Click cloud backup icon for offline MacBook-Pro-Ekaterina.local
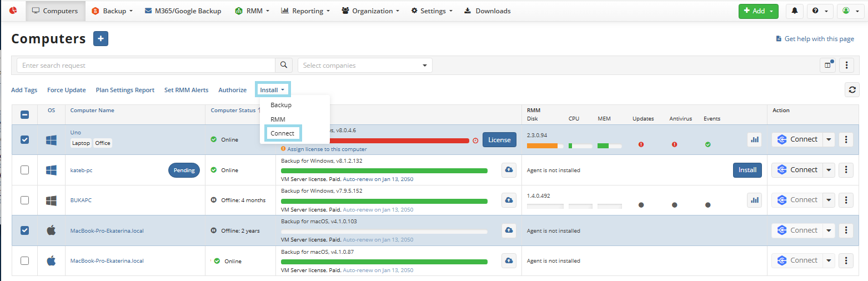 [509, 230]
